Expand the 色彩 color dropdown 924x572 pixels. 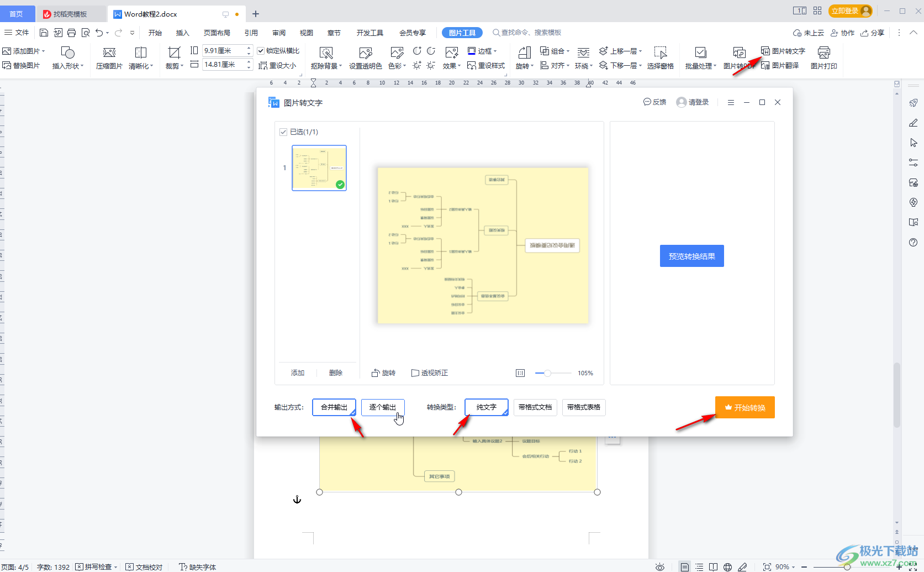404,66
